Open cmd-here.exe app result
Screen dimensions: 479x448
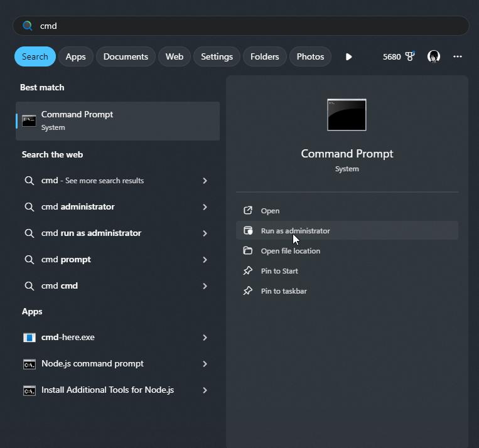pyautogui.click(x=117, y=337)
